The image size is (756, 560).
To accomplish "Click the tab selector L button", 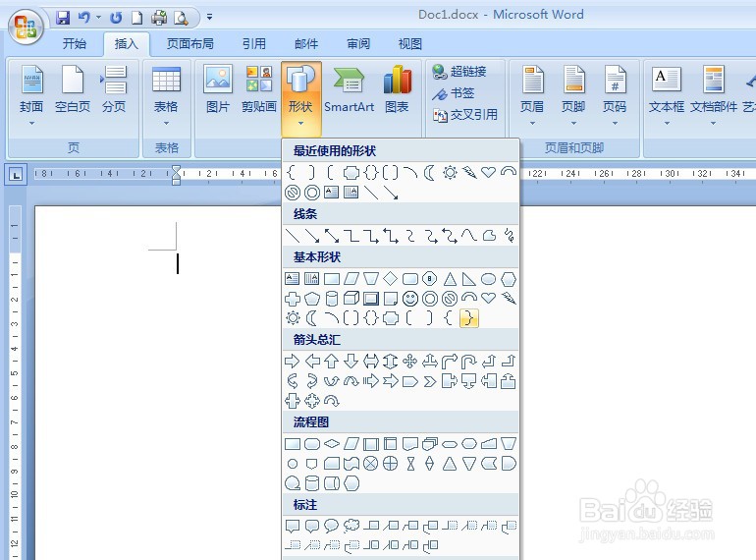I will click(16, 175).
